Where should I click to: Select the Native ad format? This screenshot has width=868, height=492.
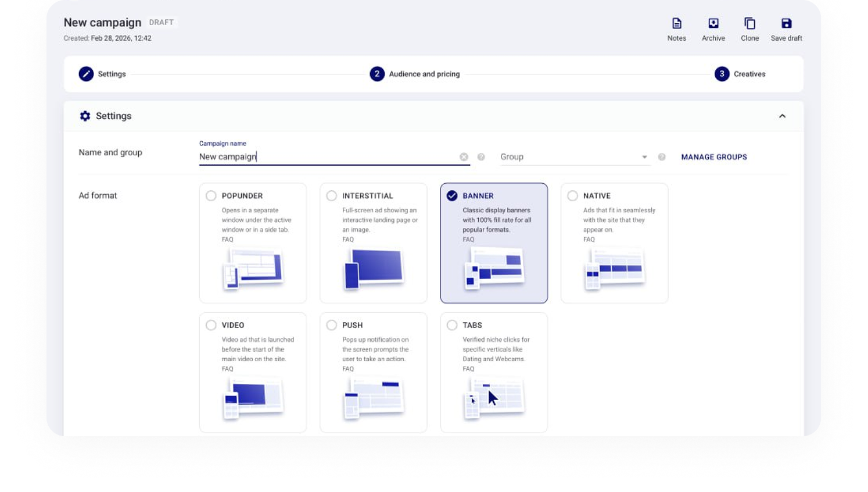click(x=573, y=196)
